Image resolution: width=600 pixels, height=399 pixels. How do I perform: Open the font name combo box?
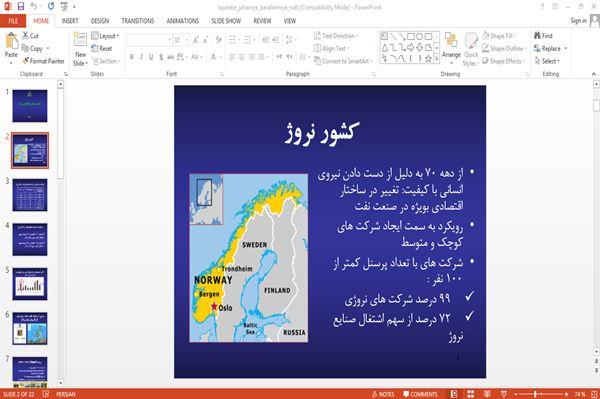point(149,40)
